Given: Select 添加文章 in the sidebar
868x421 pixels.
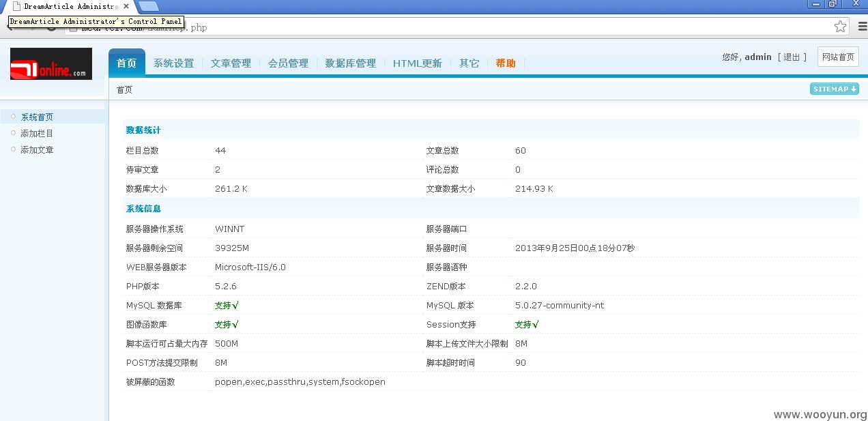Looking at the screenshot, I should (37, 149).
